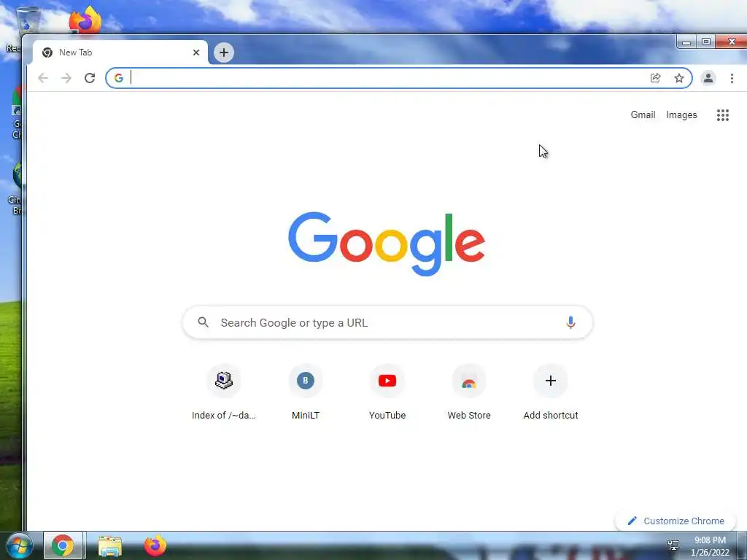Click the Recycle Bin desktop icon
Image resolution: width=747 pixels, height=560 pixels.
[x=27, y=20]
